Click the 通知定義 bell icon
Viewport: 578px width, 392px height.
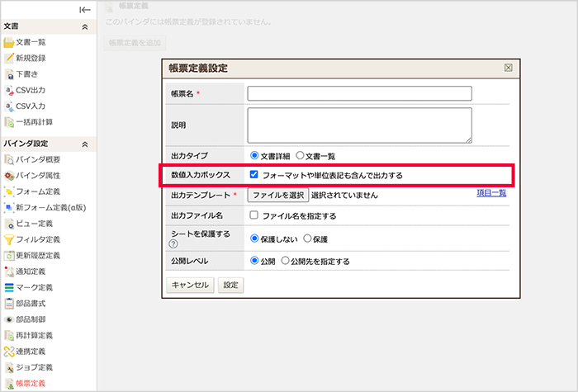[x=9, y=272]
